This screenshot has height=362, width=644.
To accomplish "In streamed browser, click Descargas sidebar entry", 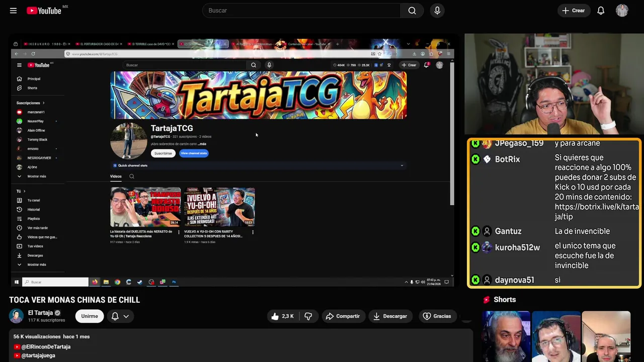I will pyautogui.click(x=35, y=255).
